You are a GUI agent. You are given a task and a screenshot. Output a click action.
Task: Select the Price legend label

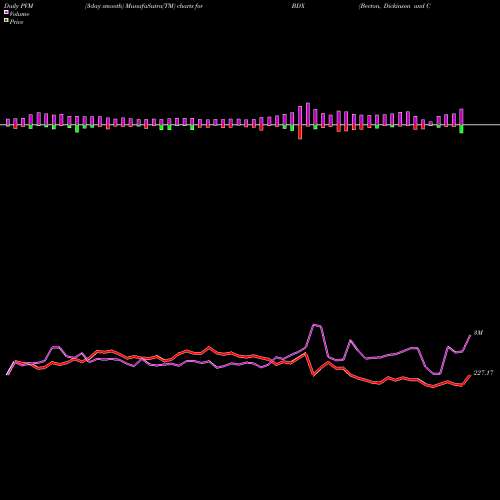coord(16,22)
